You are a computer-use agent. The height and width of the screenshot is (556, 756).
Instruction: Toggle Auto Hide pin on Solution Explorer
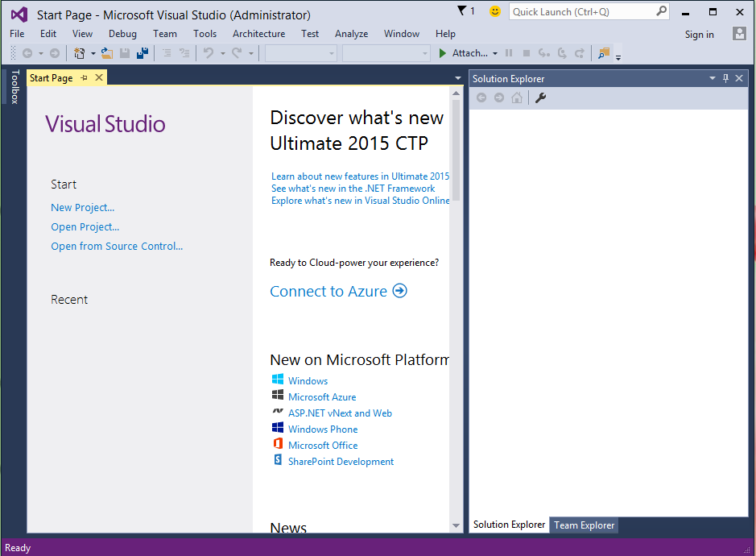pyautogui.click(x=725, y=78)
